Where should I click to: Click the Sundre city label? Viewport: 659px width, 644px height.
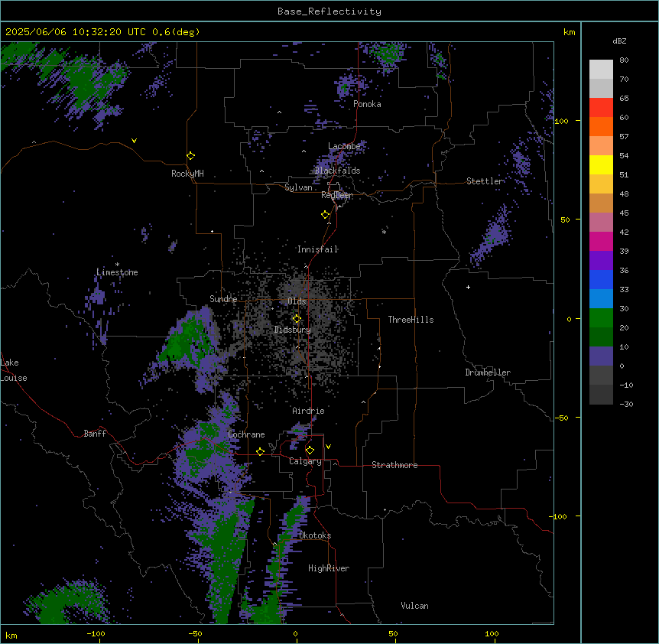[223, 299]
